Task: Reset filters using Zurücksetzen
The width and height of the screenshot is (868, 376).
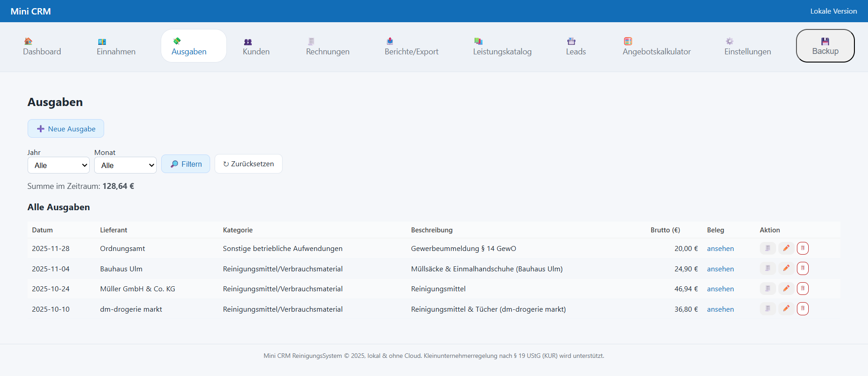Action: pos(248,164)
